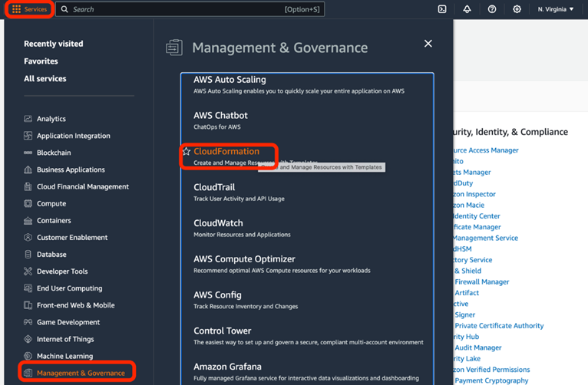Click the Containers category icon

28,221
